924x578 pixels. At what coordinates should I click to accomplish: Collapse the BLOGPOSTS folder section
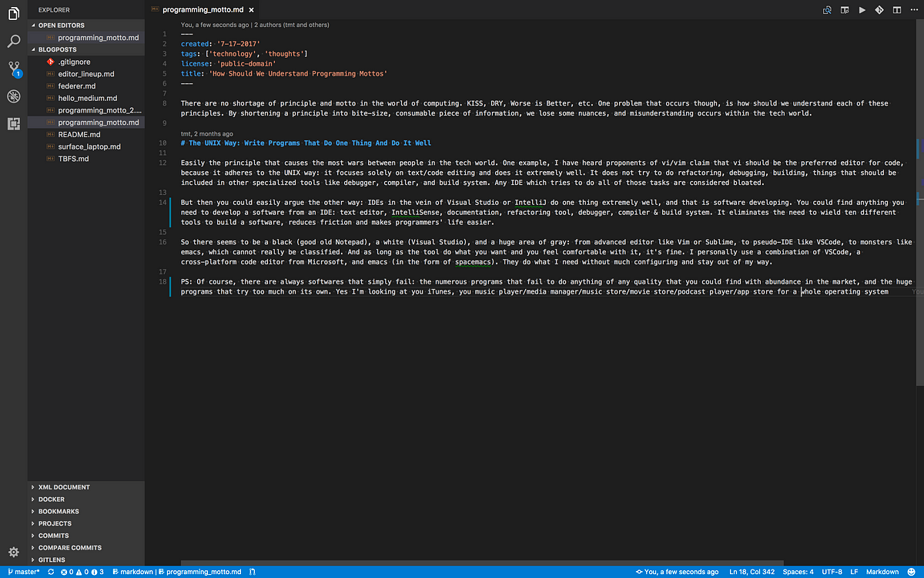coord(86,49)
